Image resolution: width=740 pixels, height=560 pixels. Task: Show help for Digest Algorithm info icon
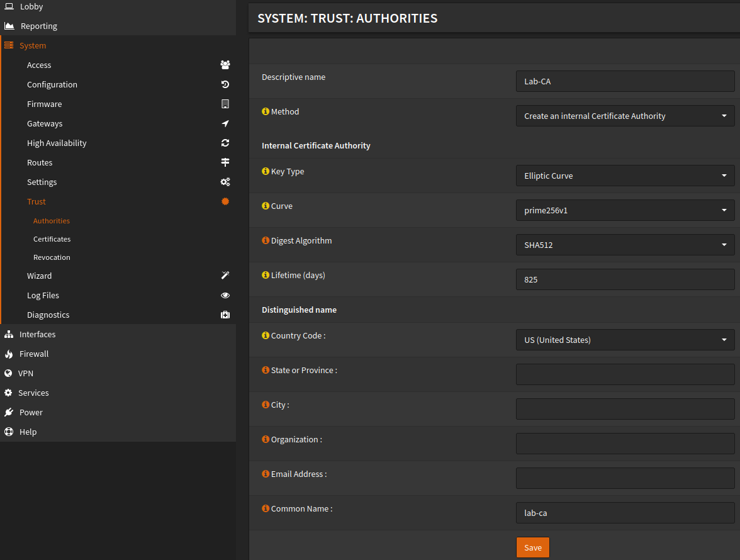pos(266,240)
